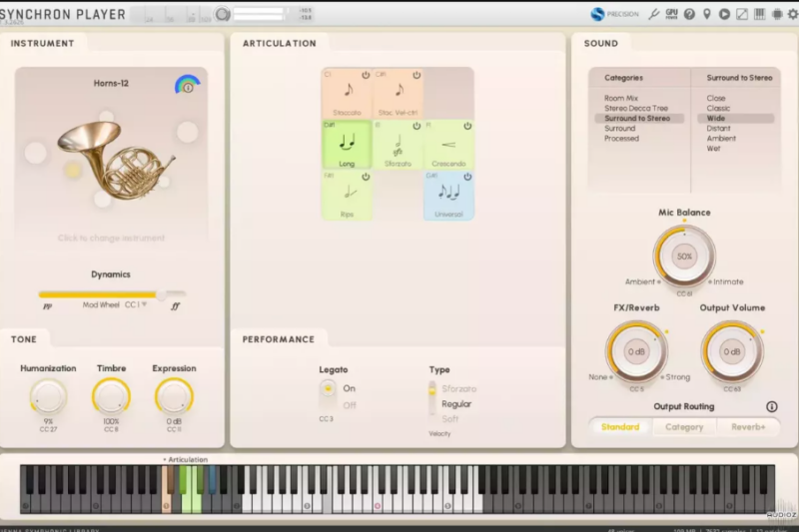The height and width of the screenshot is (532, 799).
Task: Select the Wide mix preset
Action: click(x=736, y=118)
